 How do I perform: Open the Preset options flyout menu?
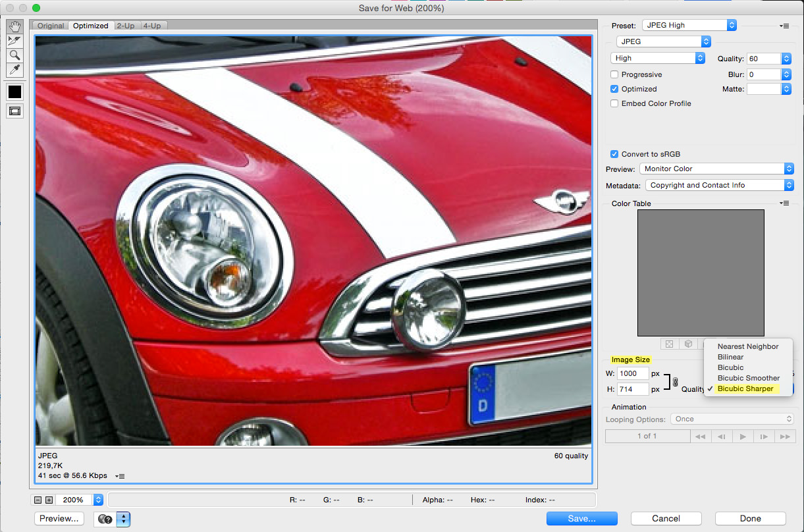784,25
